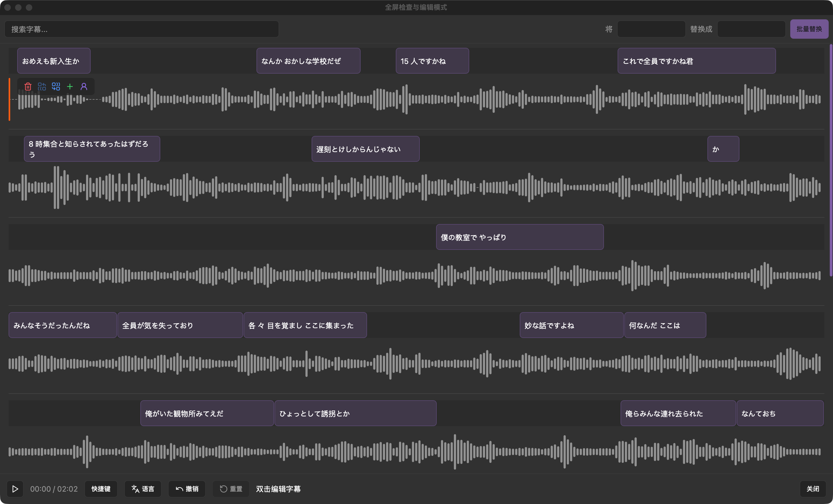Click the 重置 reset button

tap(231, 489)
